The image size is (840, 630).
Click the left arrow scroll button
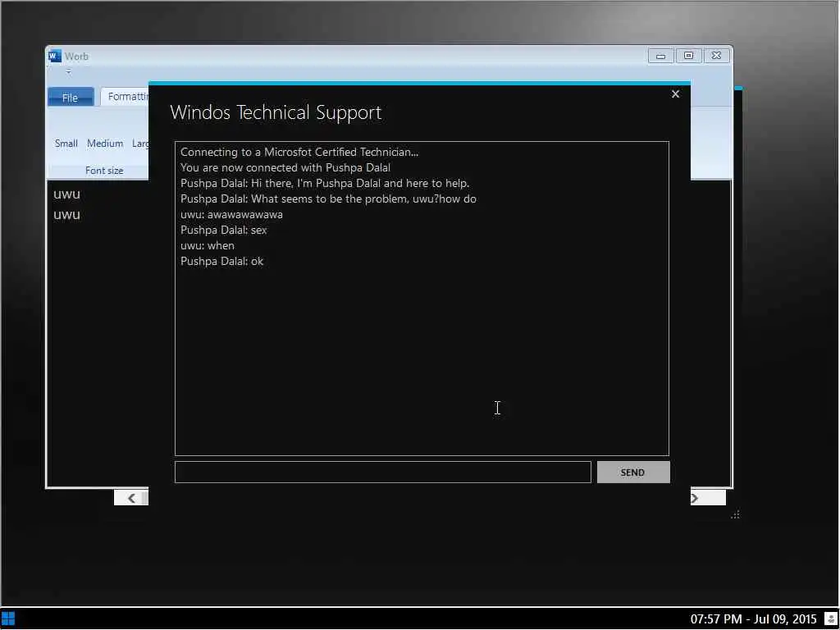(x=131, y=498)
